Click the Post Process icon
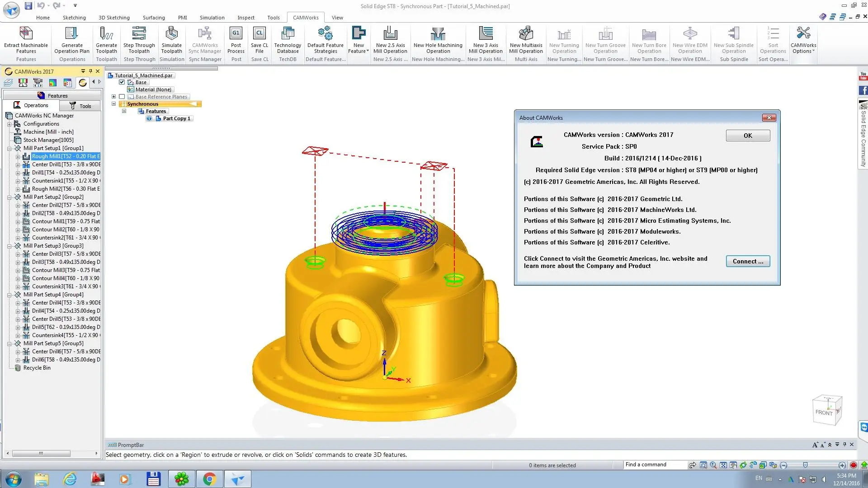Image resolution: width=868 pixels, height=488 pixels. (x=236, y=34)
